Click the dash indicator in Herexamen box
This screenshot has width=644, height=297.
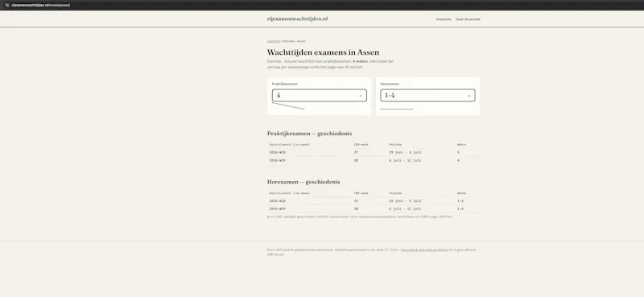[x=469, y=96]
